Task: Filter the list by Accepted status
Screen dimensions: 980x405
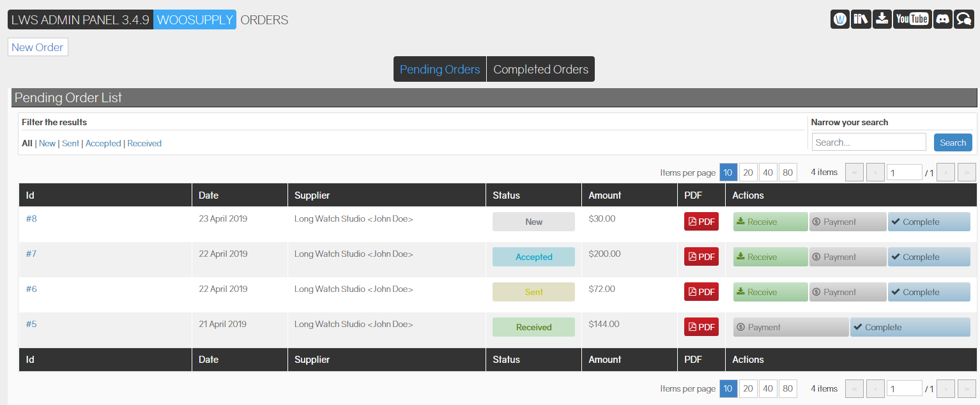Action: [103, 144]
